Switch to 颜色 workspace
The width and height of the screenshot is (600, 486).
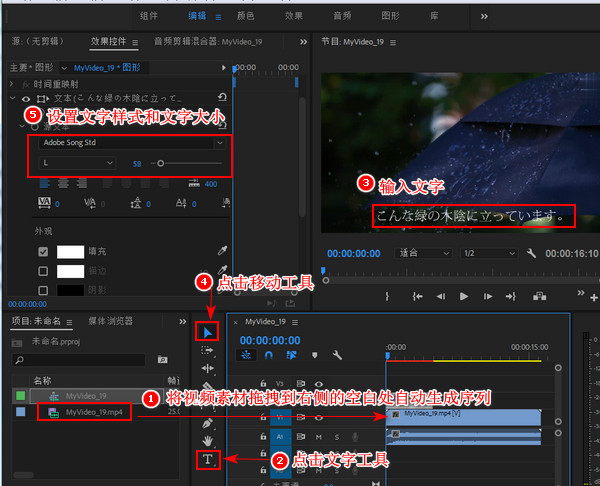tap(245, 16)
